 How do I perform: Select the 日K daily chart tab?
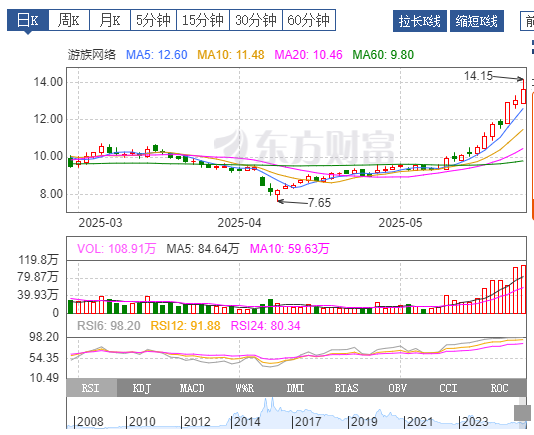(28, 20)
